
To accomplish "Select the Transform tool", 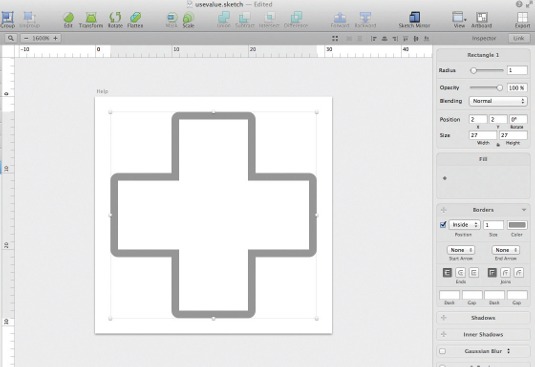I will coord(91,18).
